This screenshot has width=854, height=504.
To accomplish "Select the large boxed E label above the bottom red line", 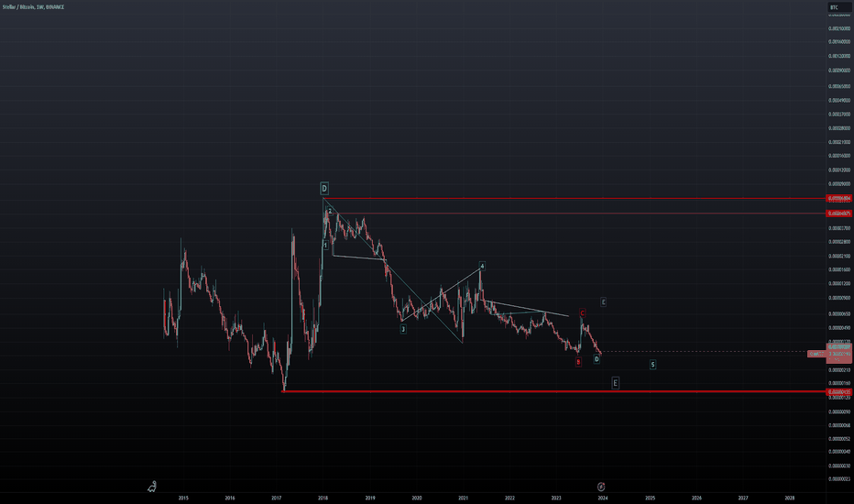I will click(615, 383).
